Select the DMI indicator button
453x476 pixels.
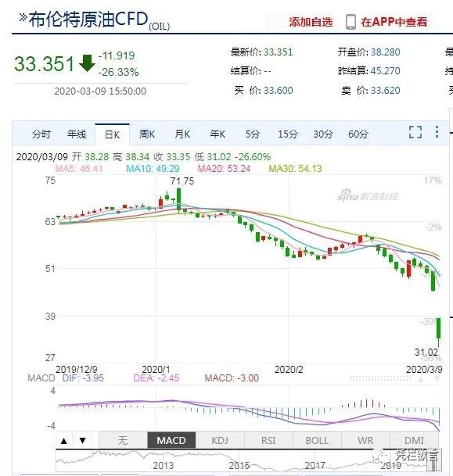click(x=414, y=440)
